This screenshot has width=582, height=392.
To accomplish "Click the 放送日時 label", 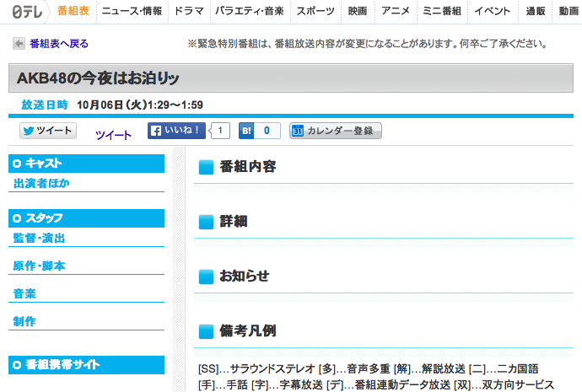I will [x=45, y=105].
